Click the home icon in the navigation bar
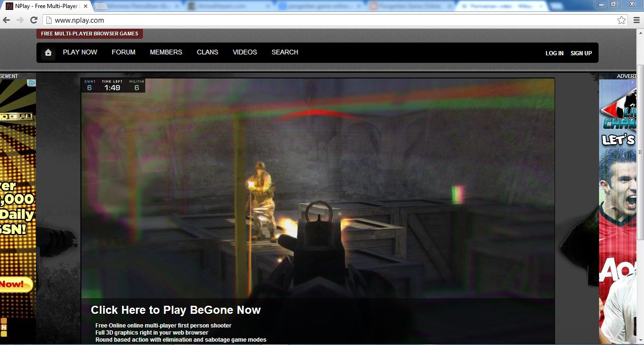Image resolution: width=644 pixels, height=345 pixels. pos(47,52)
